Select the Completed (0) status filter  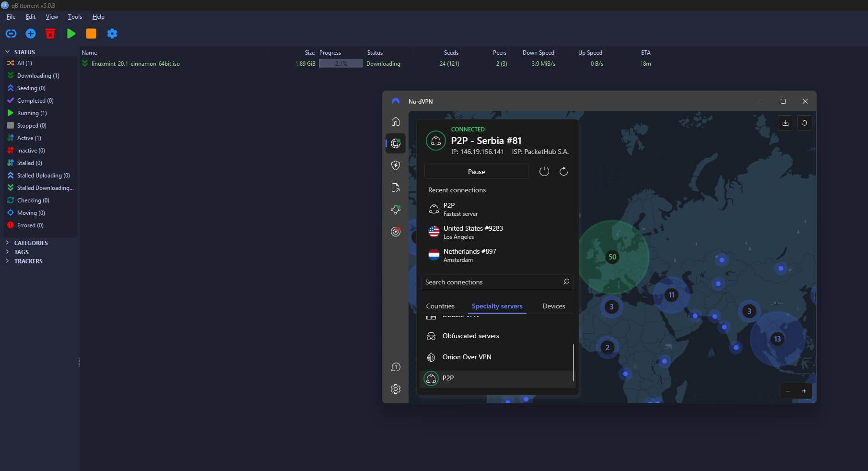40,101
